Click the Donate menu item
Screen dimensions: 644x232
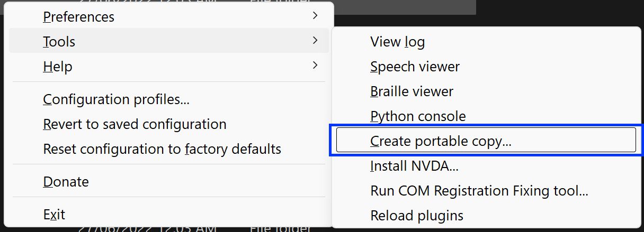(66, 182)
